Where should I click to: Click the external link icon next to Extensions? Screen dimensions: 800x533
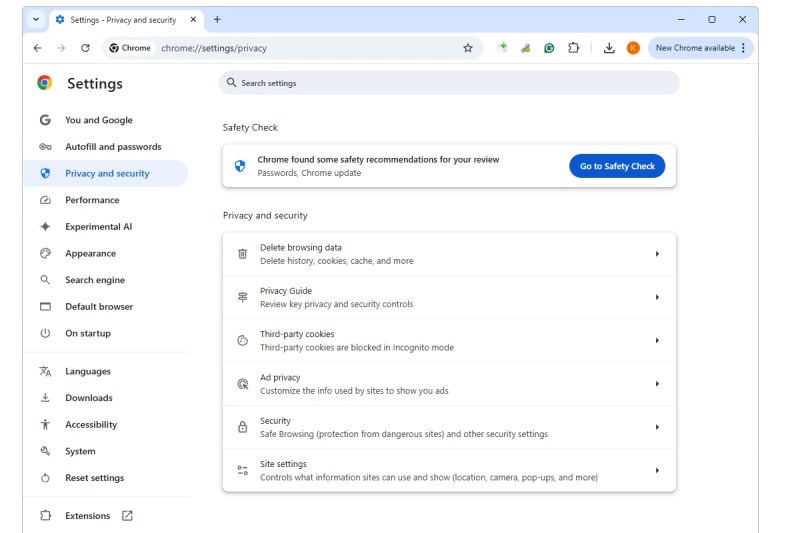[x=127, y=516]
